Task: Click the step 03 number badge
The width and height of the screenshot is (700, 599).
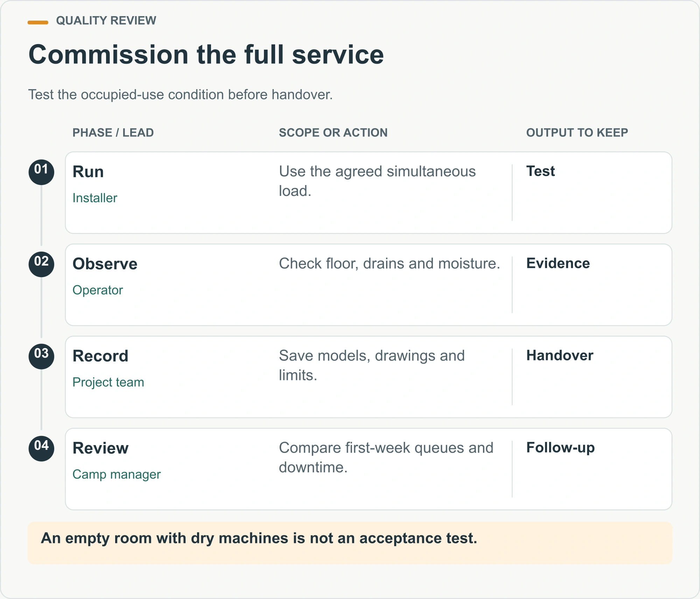Action: coord(41,356)
